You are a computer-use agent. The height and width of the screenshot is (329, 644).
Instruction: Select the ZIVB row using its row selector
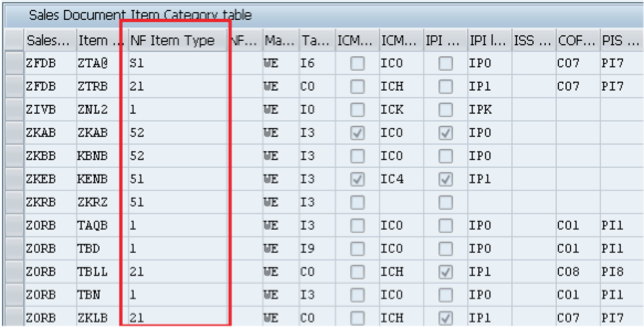pyautogui.click(x=14, y=110)
